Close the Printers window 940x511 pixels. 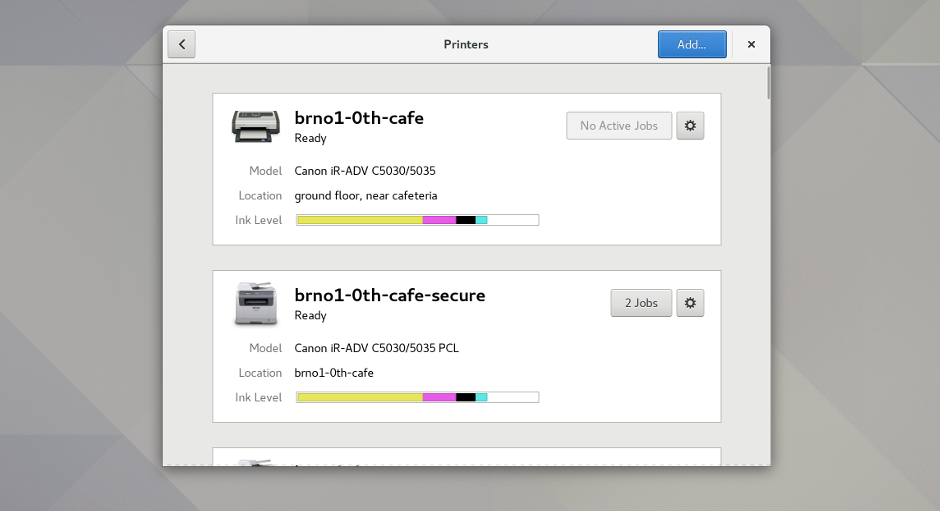click(751, 44)
